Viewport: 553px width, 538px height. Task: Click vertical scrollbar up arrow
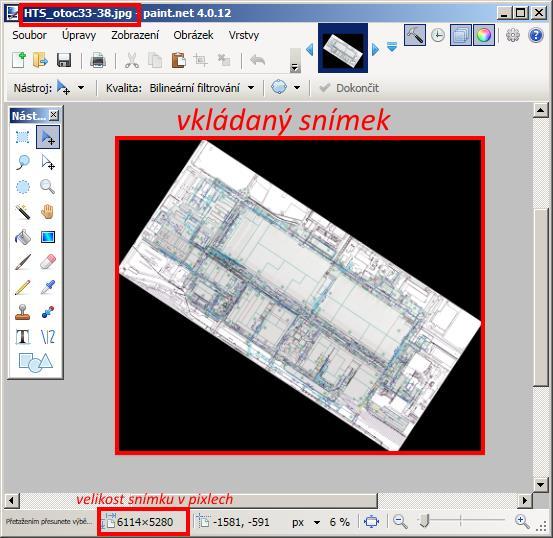point(540,110)
